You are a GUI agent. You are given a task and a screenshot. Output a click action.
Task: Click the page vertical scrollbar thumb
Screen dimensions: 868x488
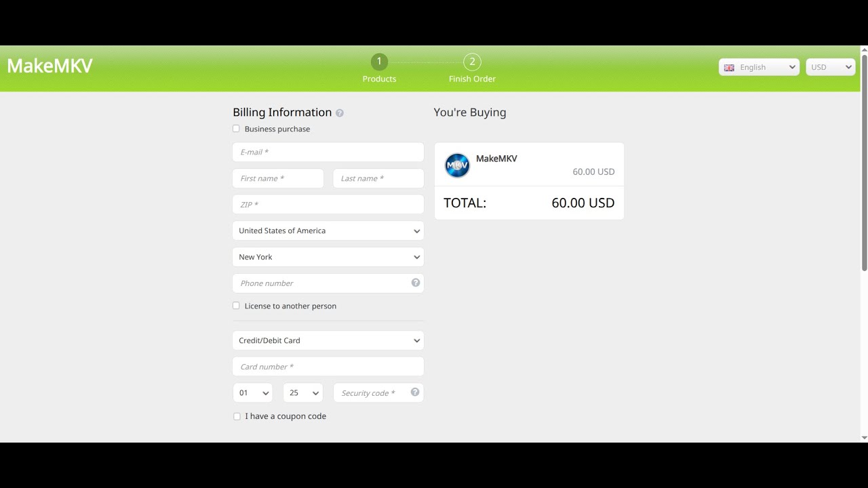864,163
